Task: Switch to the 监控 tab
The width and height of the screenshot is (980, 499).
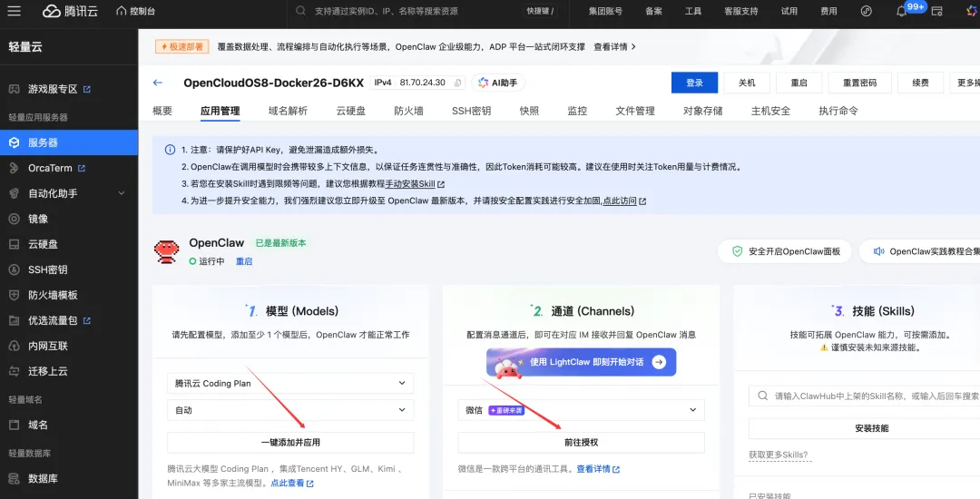Action: [577, 111]
